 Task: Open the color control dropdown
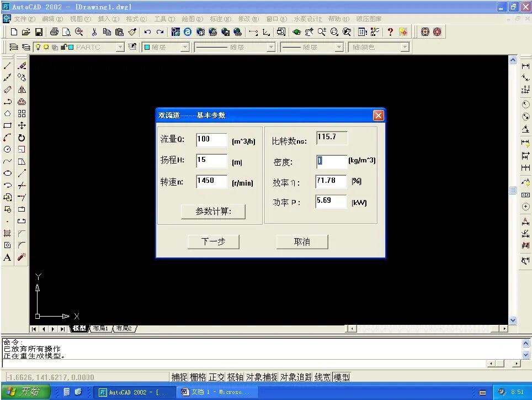185,47
